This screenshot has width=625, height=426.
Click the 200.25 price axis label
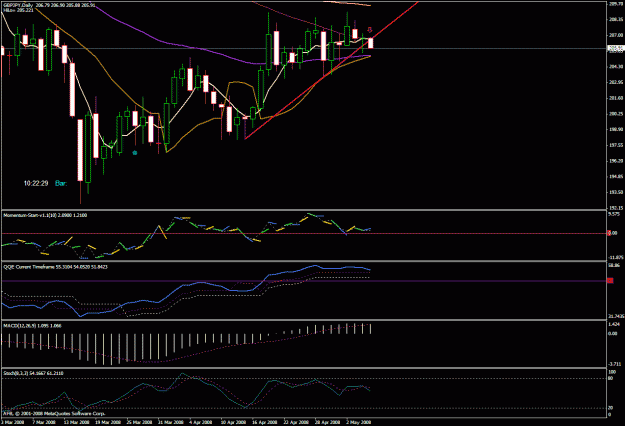616,114
